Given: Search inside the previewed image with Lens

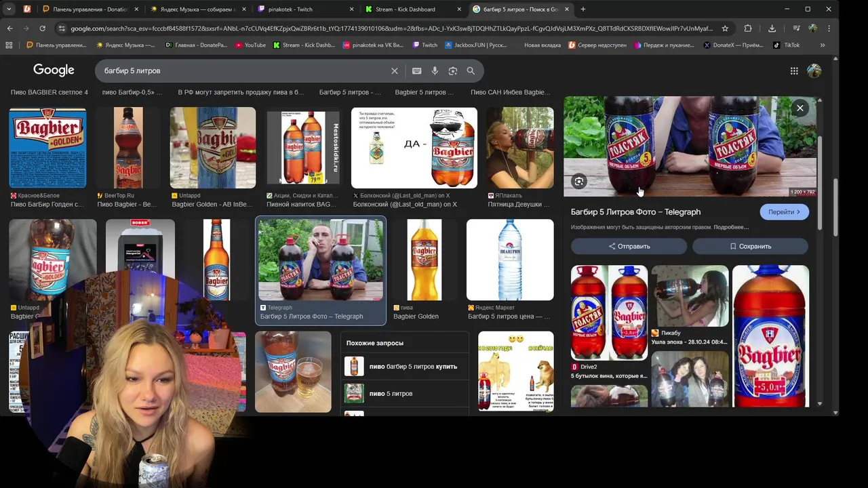Looking at the screenshot, I should (x=578, y=181).
